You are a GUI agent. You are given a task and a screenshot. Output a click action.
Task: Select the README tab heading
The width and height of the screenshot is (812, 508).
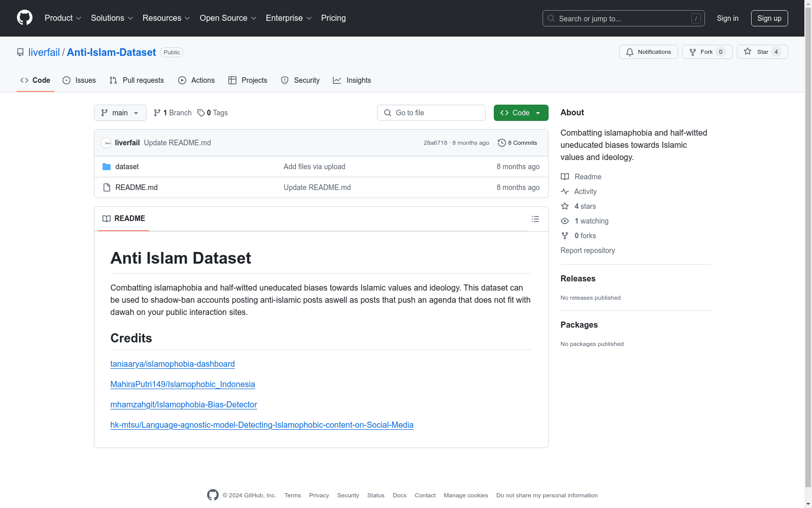pyautogui.click(x=124, y=218)
